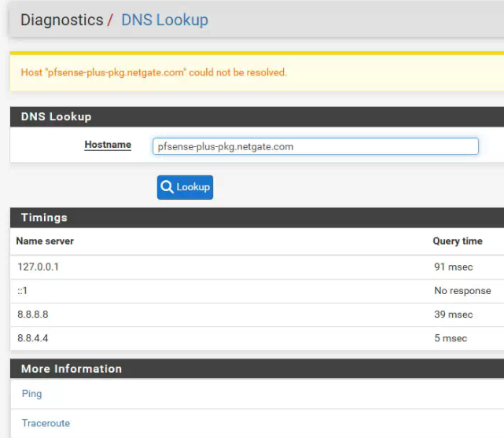
Task: Click the More Information panel heading
Action: click(x=72, y=369)
